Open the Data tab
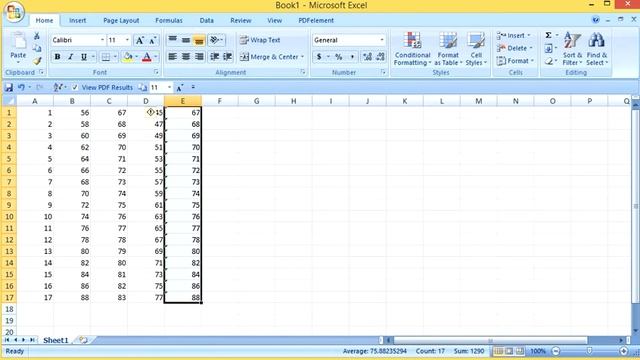Image resolution: width=640 pixels, height=360 pixels. (x=207, y=20)
